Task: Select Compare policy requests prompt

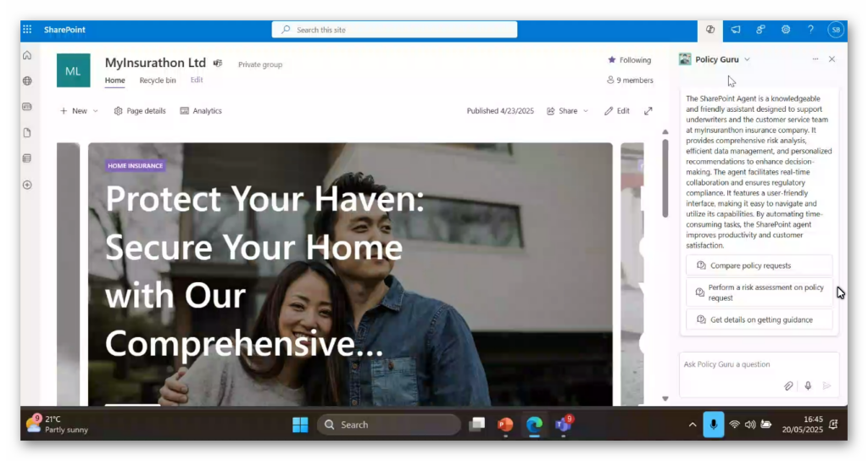Action: pyautogui.click(x=759, y=265)
